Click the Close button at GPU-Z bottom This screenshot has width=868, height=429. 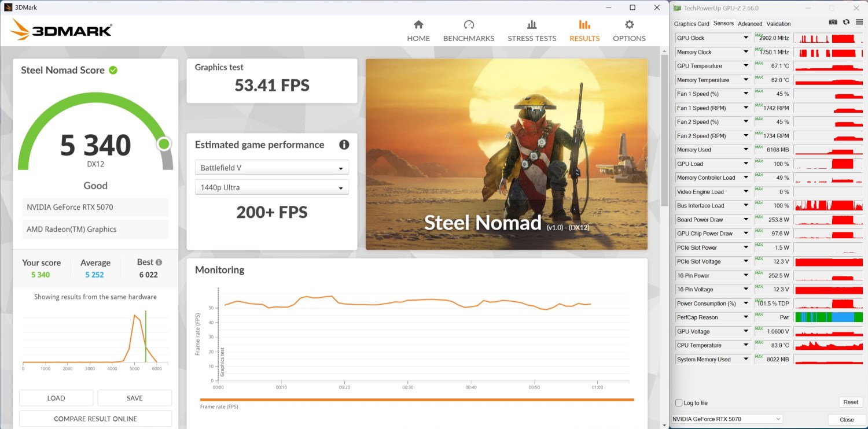[x=847, y=419]
